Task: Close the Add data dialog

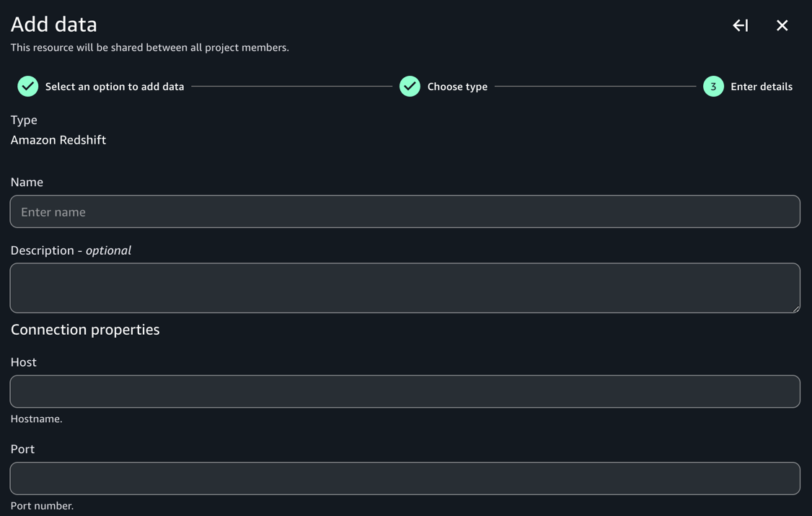Action: [x=782, y=26]
